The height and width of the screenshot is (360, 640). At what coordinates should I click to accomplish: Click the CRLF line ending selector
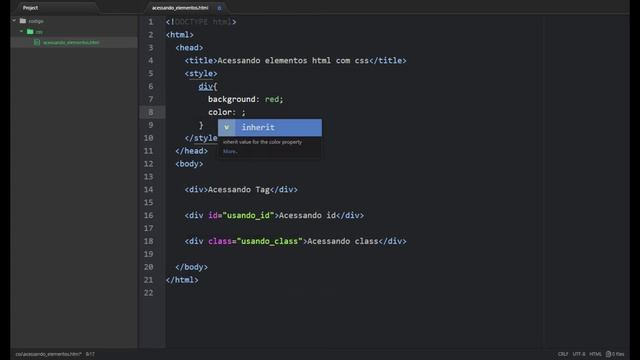[x=563, y=354]
